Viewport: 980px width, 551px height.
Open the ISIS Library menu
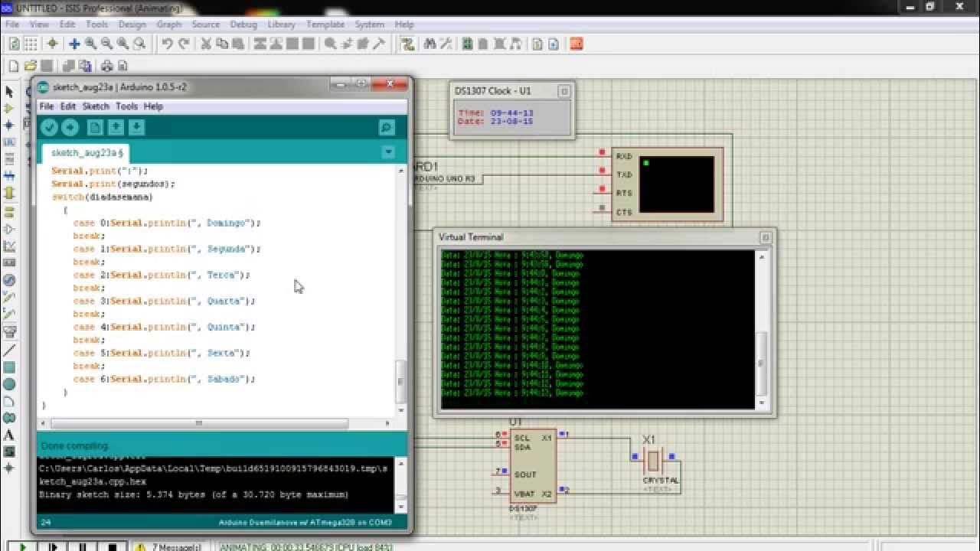(281, 24)
